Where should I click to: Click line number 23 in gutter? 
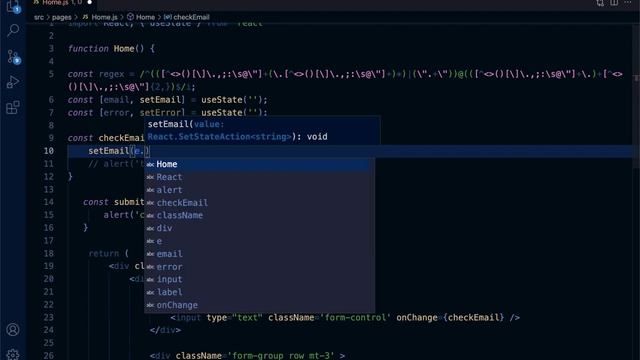pyautogui.click(x=49, y=318)
